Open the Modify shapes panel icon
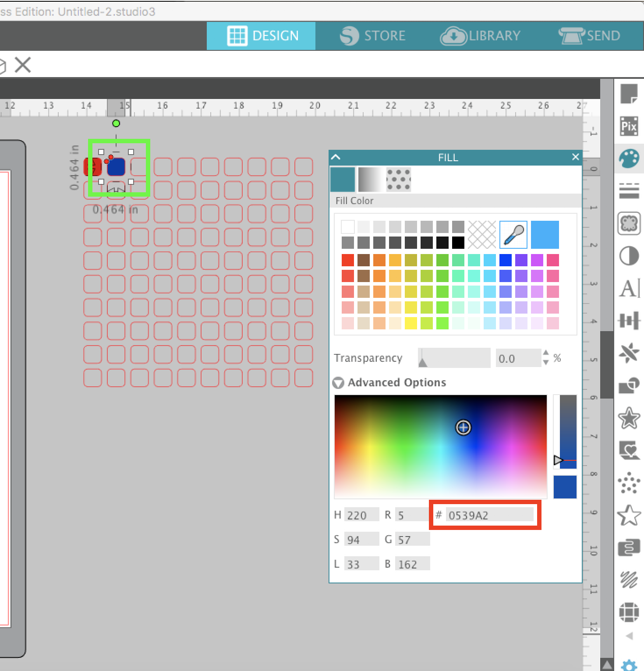644x671 pixels. tap(629, 385)
